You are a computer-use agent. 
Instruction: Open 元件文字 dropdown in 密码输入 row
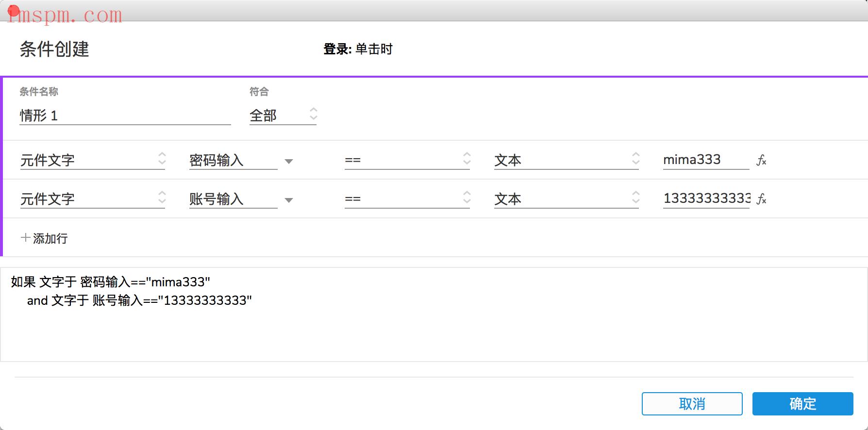(93, 160)
